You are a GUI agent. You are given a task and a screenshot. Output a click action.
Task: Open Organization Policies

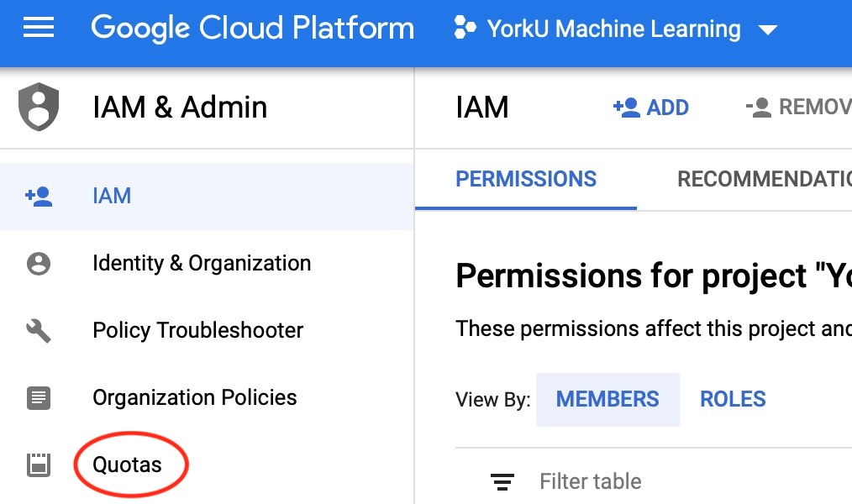(195, 397)
